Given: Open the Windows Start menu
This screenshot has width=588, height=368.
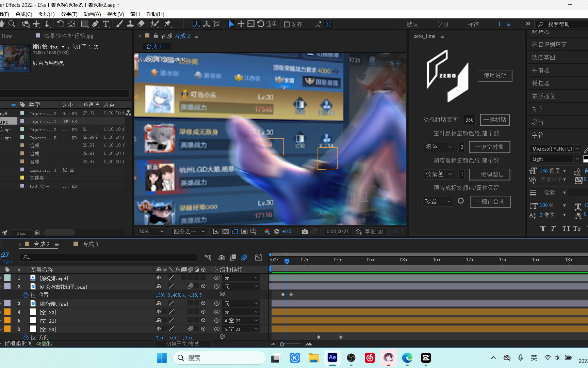Looking at the screenshot, I should click(162, 358).
